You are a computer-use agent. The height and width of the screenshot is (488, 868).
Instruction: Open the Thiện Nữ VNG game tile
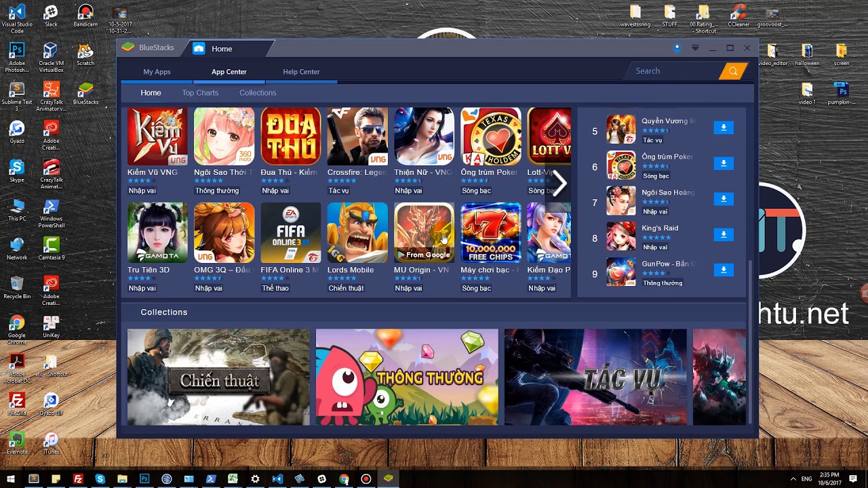424,136
